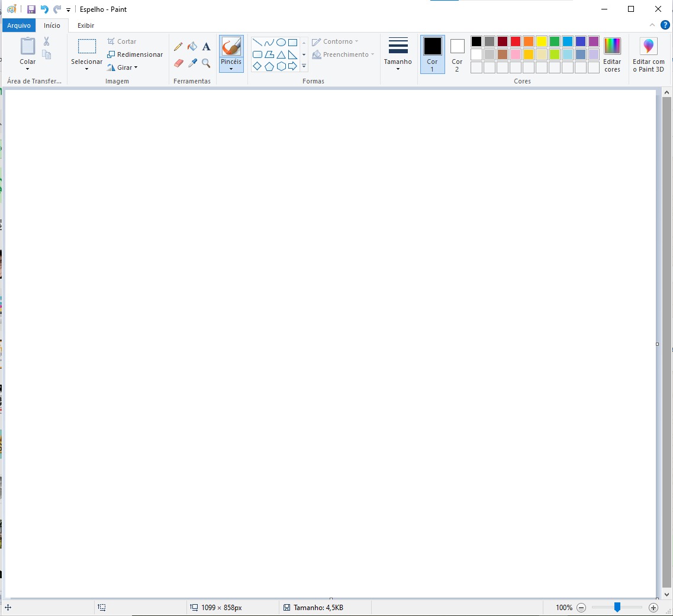This screenshot has width=673, height=616.
Task: Open the Girar rotation dropdown
Action: tap(123, 67)
